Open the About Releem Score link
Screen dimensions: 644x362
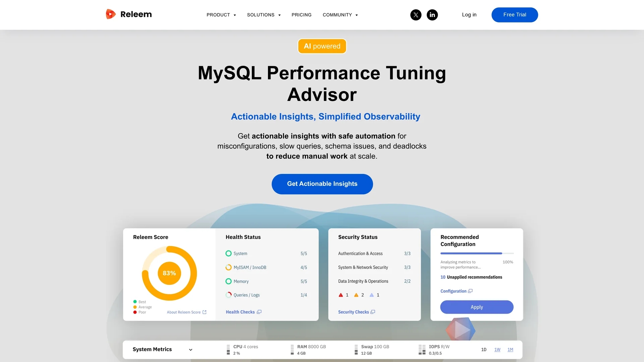184,312
